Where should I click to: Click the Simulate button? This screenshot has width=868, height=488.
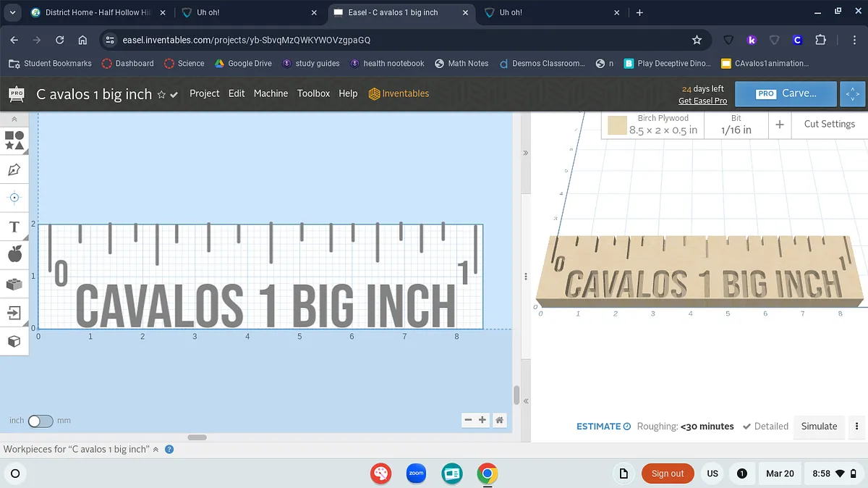tap(819, 426)
